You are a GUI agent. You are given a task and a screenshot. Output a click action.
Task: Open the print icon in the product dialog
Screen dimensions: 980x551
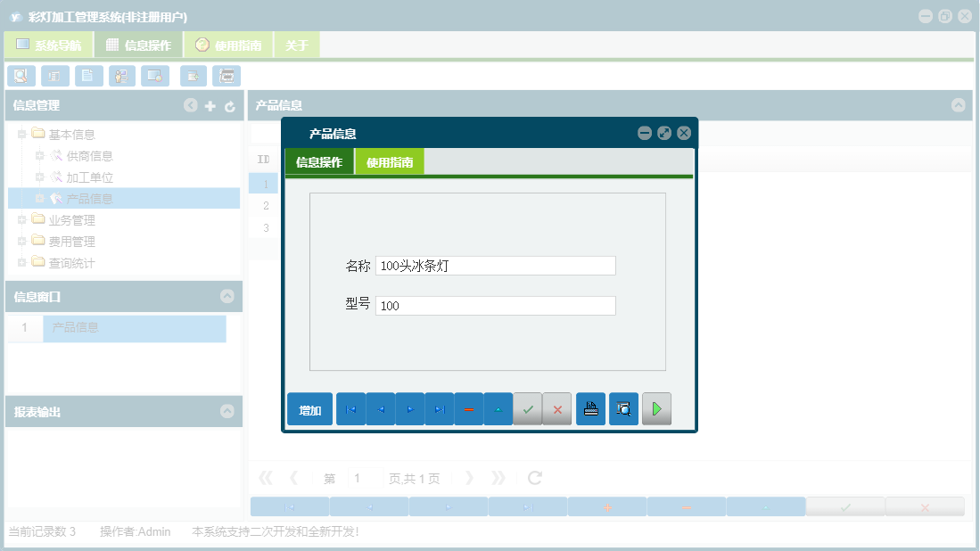pos(589,408)
